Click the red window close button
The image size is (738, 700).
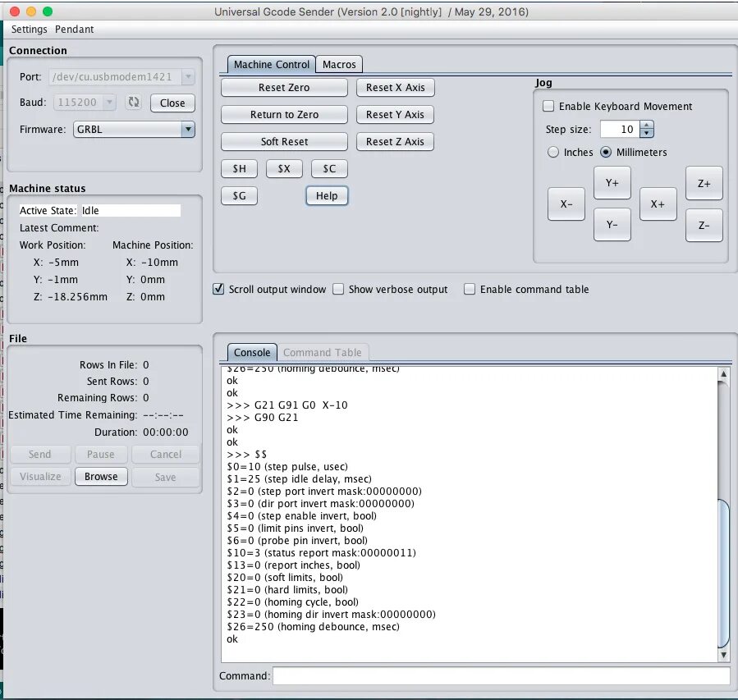coord(15,11)
